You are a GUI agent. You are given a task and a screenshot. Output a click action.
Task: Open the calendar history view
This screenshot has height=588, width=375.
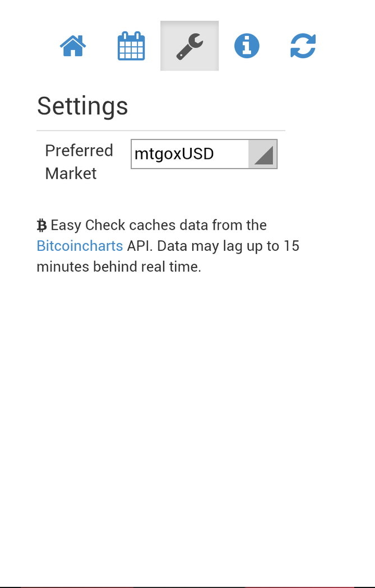[x=131, y=46]
